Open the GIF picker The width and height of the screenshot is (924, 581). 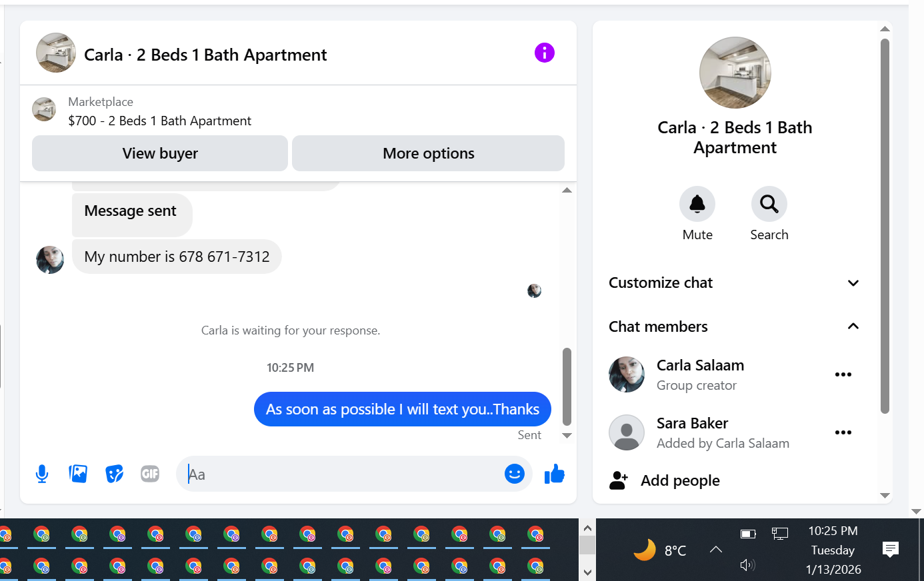tap(150, 474)
